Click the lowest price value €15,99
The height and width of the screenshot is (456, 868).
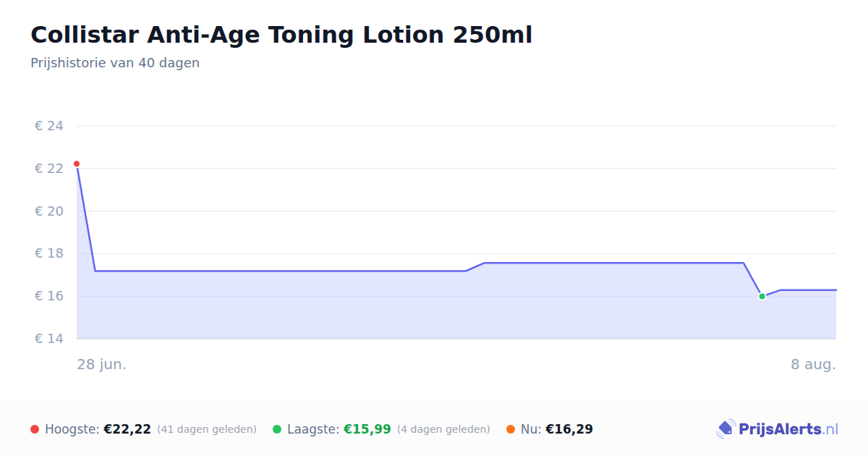point(367,429)
